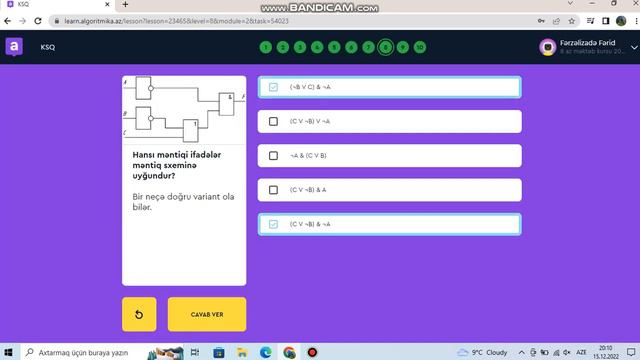Click the browser back arrow
Screen dimensions: 640x360
tap(7, 21)
